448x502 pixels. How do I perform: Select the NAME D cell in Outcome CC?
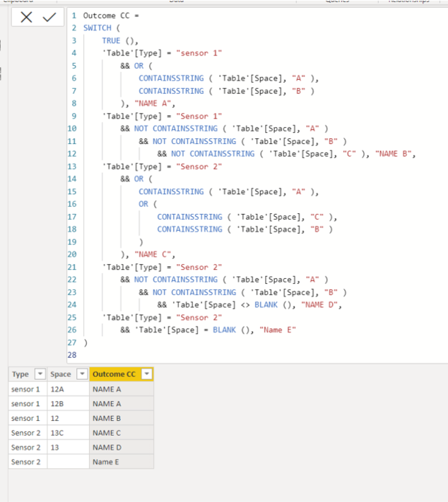122,448
